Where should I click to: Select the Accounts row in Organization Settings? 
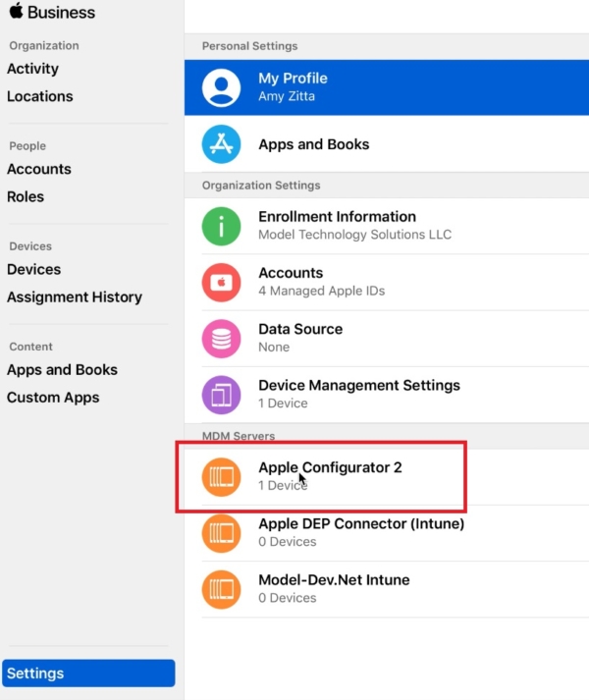click(387, 282)
